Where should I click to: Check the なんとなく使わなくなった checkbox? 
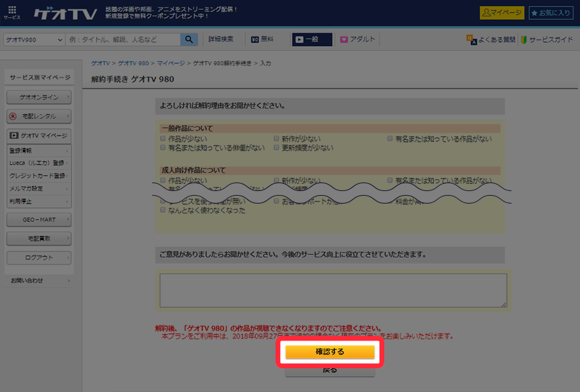tap(163, 210)
